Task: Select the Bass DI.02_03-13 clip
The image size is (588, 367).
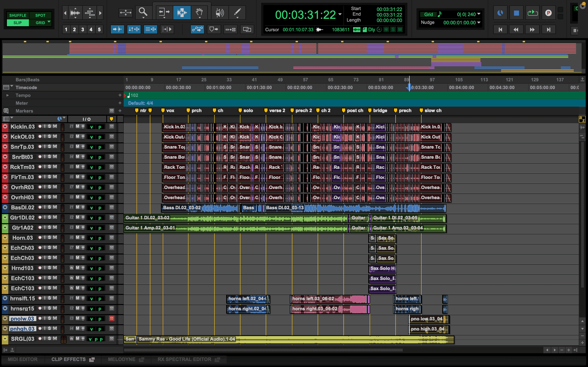Action: [x=355, y=208]
